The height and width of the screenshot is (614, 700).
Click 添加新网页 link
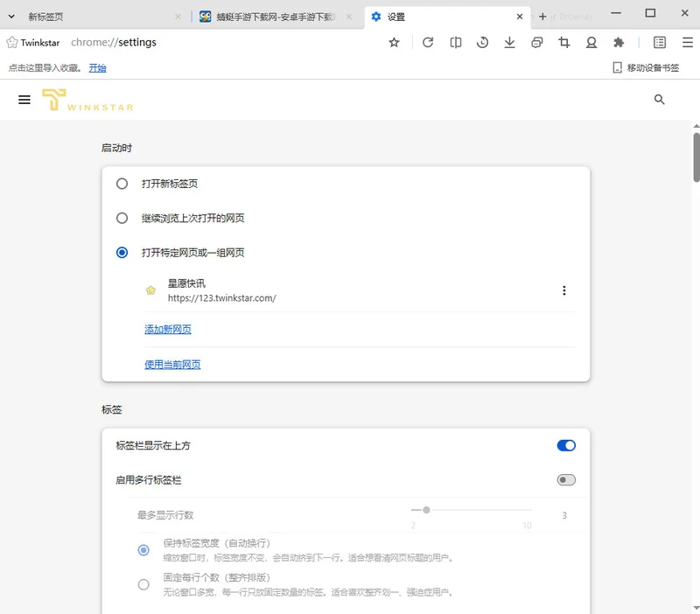click(168, 330)
